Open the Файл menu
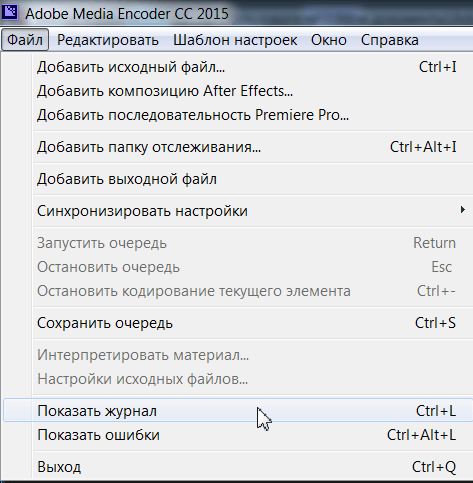473x483 pixels. pos(25,40)
